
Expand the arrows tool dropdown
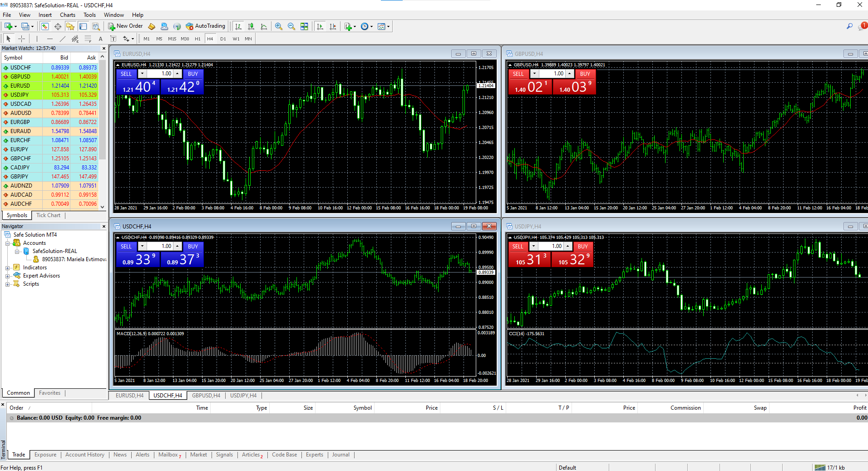pos(133,39)
